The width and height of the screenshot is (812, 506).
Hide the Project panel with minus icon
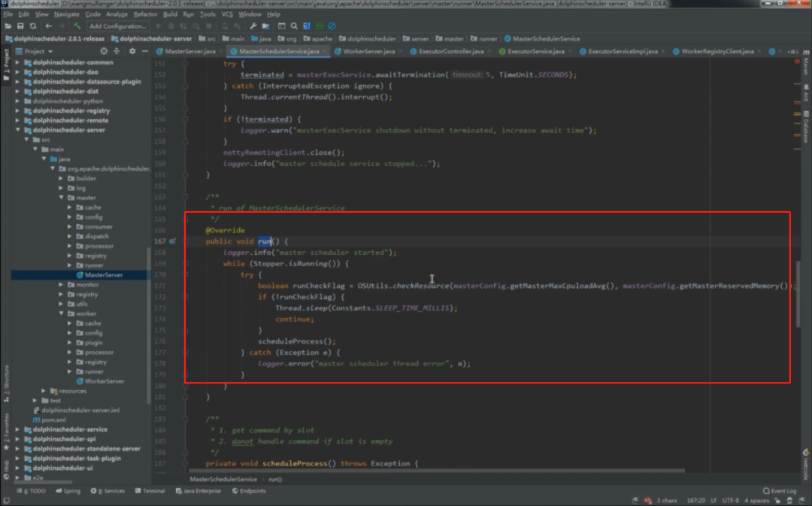click(144, 51)
